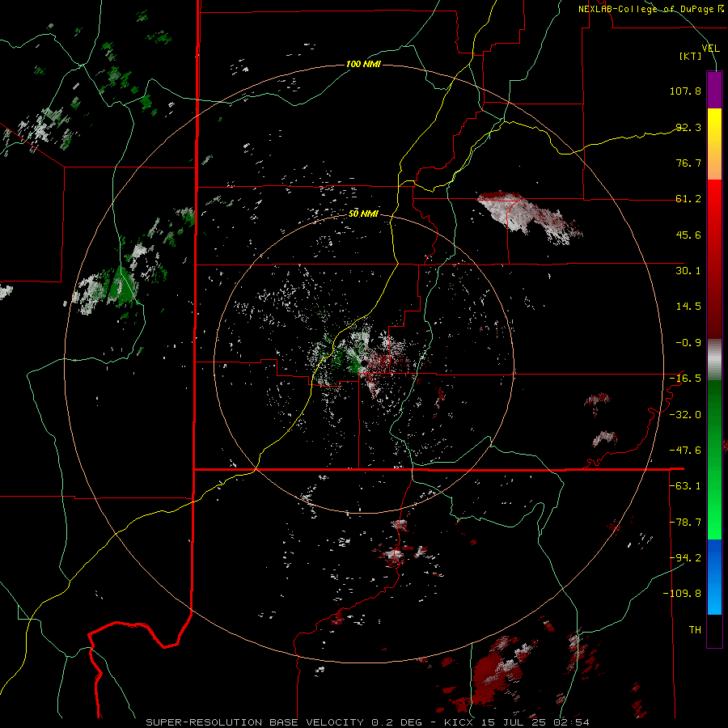
Task: Click the TH label on the legend
Action: tap(695, 630)
